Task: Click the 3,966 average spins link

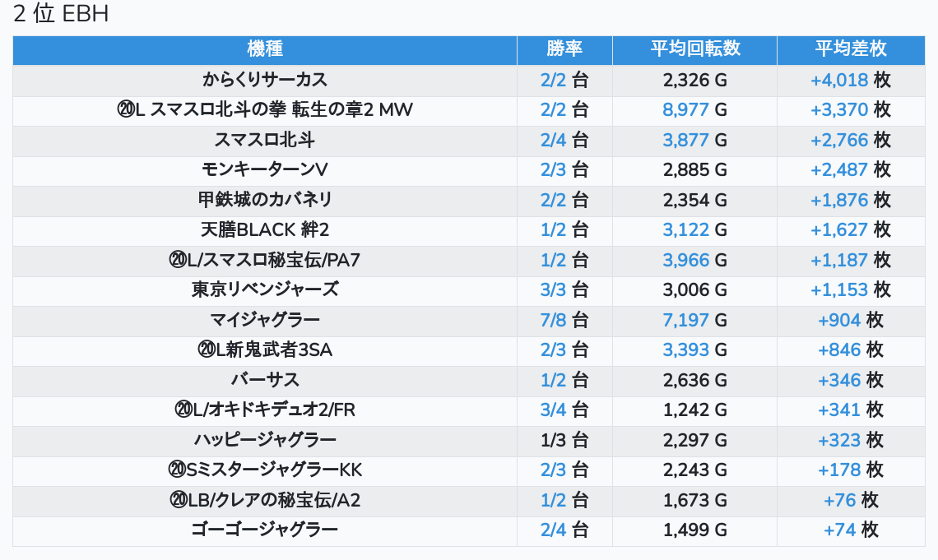Action: coord(685,261)
